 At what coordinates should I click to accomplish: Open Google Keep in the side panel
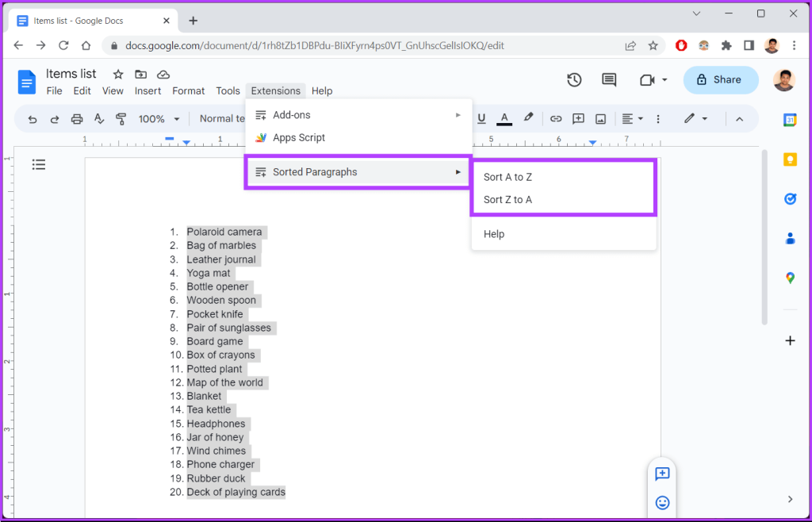coord(789,159)
